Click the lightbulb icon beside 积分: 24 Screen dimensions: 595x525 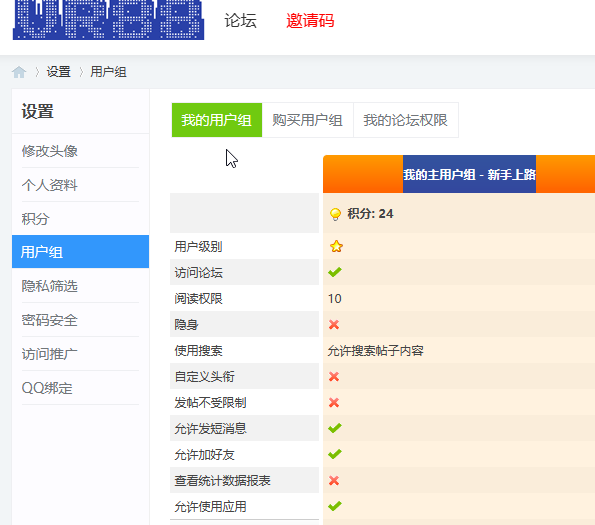[x=335, y=214]
